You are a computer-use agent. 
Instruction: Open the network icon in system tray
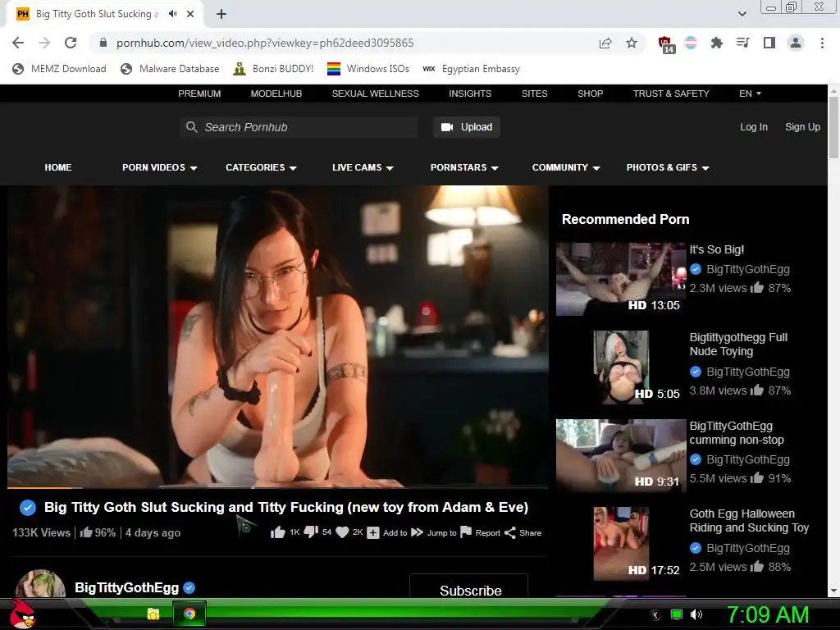pos(677,614)
